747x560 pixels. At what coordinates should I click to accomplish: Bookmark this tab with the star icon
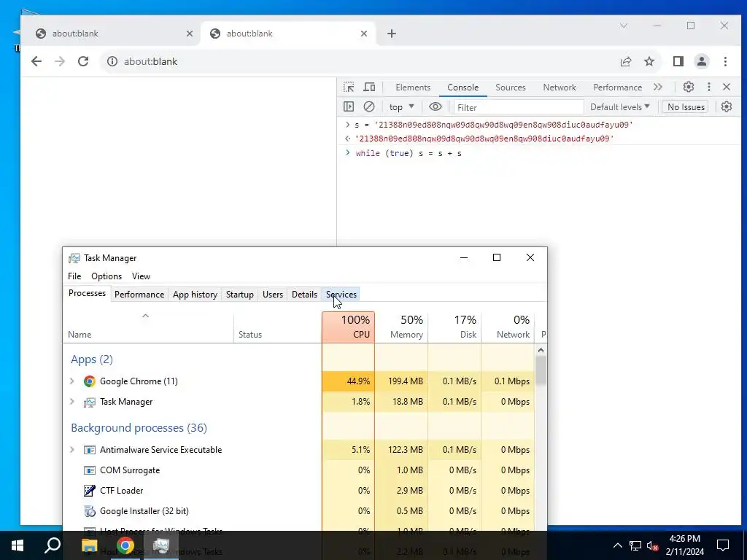pyautogui.click(x=649, y=61)
